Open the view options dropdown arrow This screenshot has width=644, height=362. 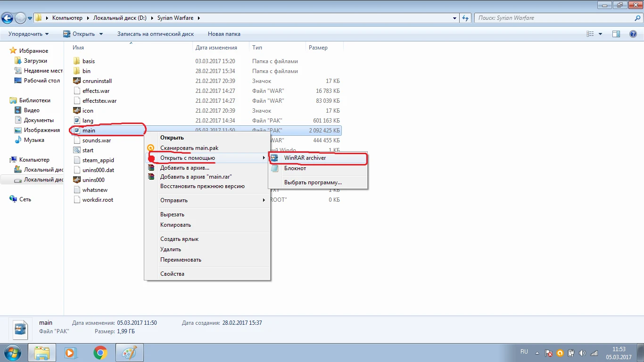pyautogui.click(x=600, y=34)
